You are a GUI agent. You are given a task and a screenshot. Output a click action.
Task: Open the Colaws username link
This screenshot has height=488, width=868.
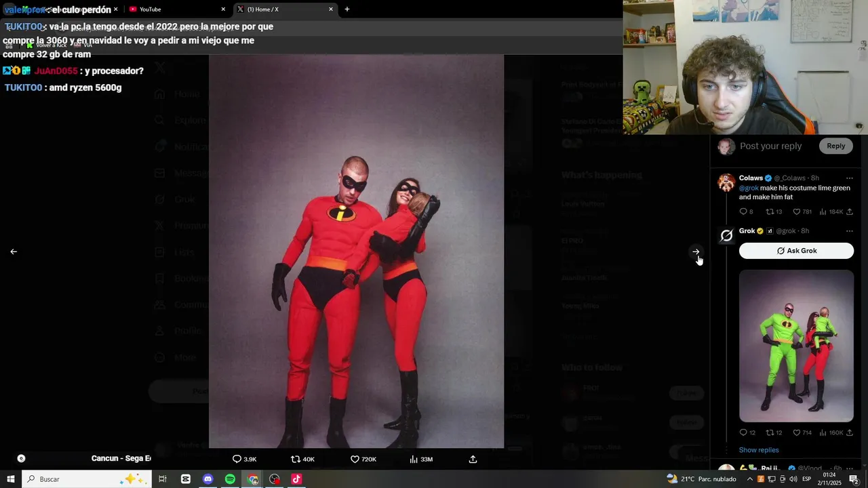point(751,178)
